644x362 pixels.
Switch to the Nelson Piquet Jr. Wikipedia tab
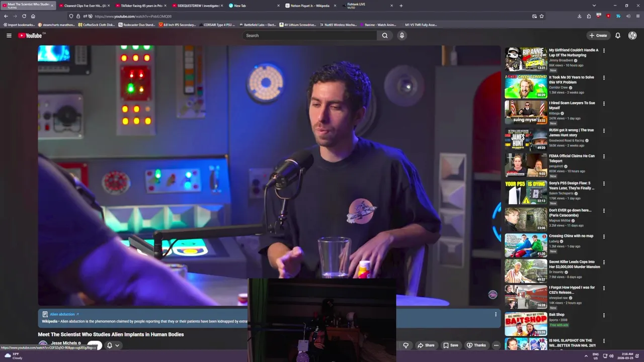point(309,6)
